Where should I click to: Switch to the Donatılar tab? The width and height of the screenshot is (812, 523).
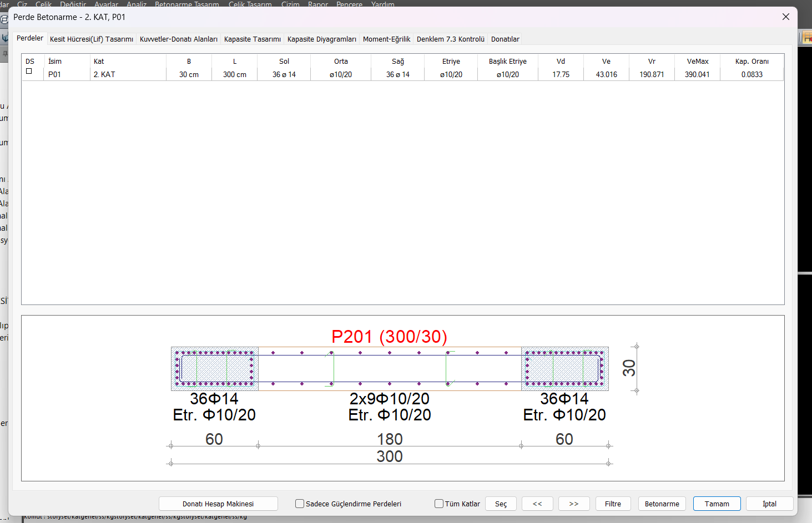[x=505, y=39]
